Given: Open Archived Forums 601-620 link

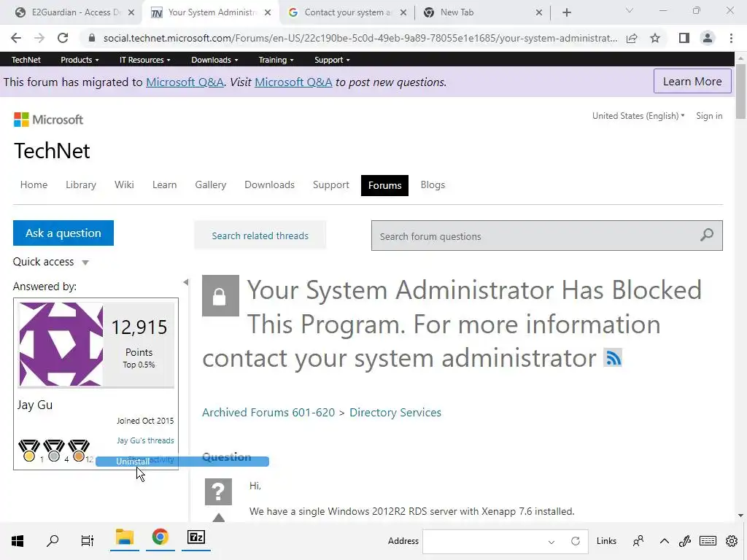Looking at the screenshot, I should tap(268, 413).
